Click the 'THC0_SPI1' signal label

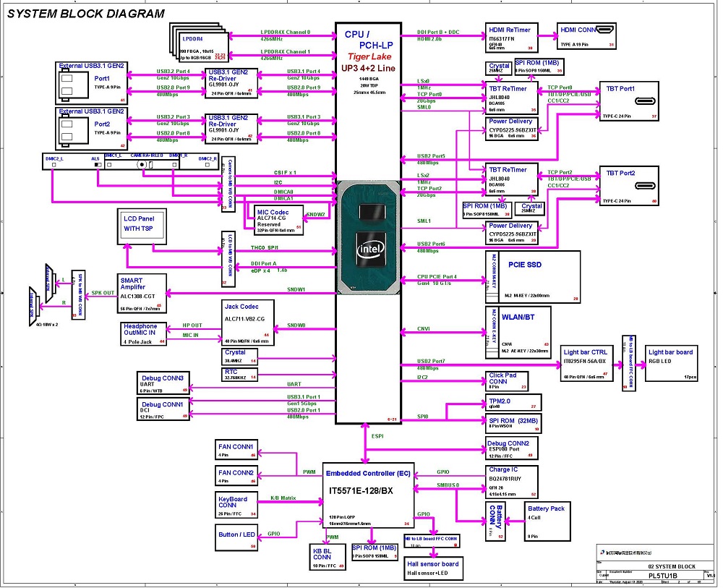tap(264, 247)
